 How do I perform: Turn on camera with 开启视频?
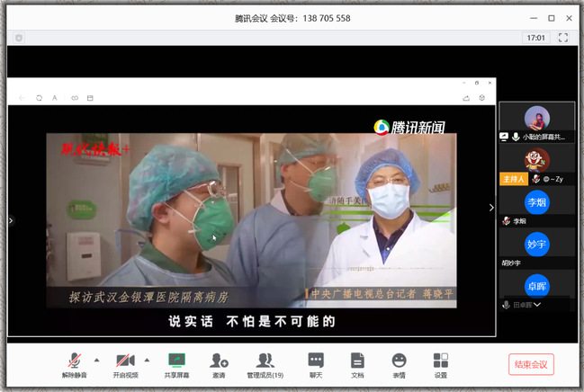(125, 361)
